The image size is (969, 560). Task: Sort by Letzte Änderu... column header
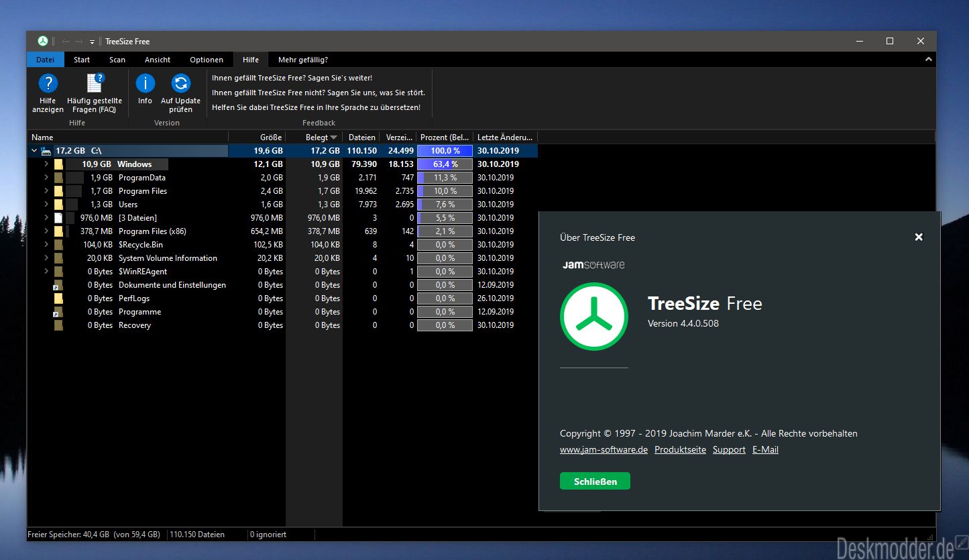click(505, 137)
